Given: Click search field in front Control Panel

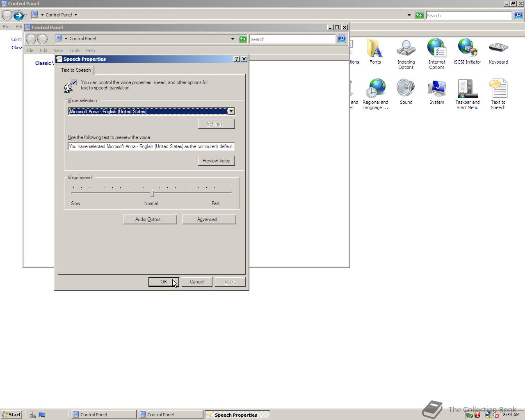Looking at the screenshot, I should (292, 39).
